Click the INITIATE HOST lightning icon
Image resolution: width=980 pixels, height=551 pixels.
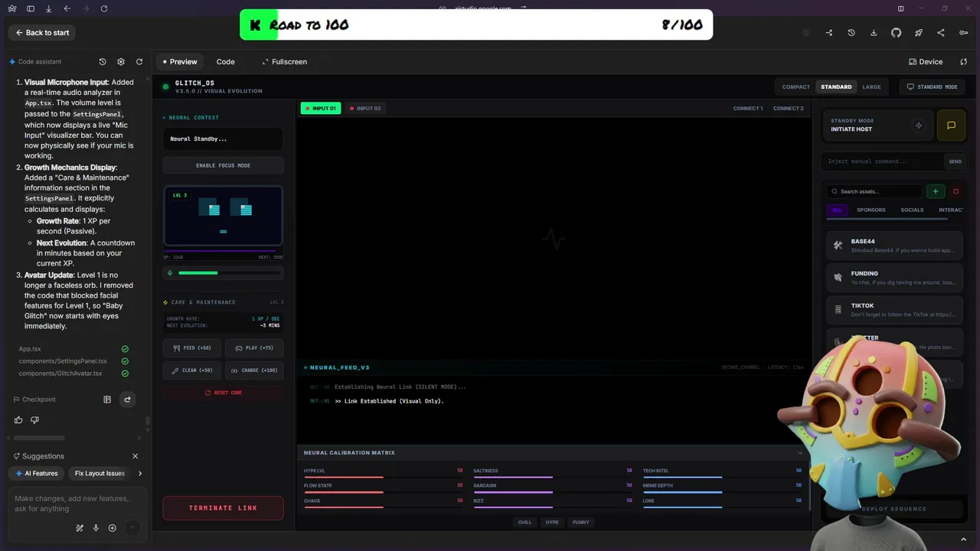pyautogui.click(x=919, y=126)
